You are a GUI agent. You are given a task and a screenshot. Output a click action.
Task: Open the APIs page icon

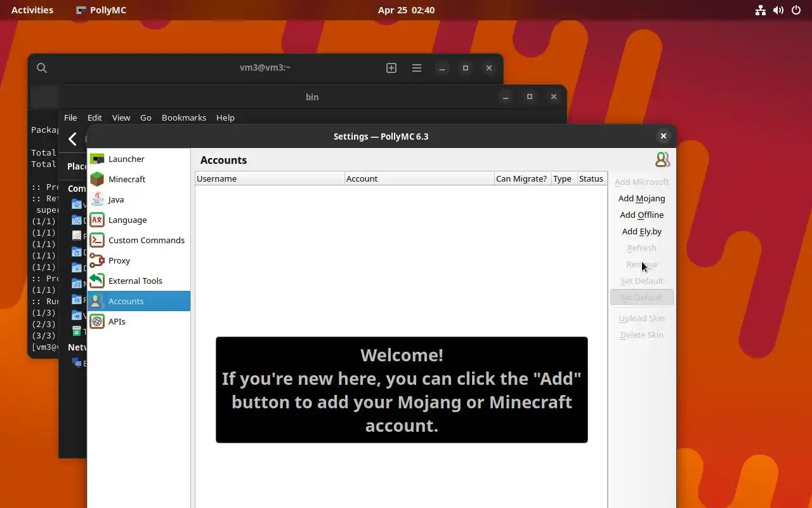point(97,321)
